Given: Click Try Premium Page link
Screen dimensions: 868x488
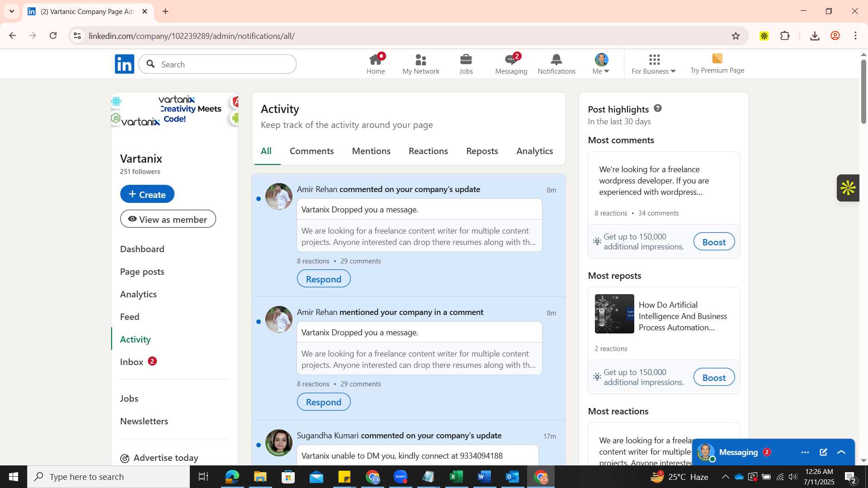Looking at the screenshot, I should point(717,64).
